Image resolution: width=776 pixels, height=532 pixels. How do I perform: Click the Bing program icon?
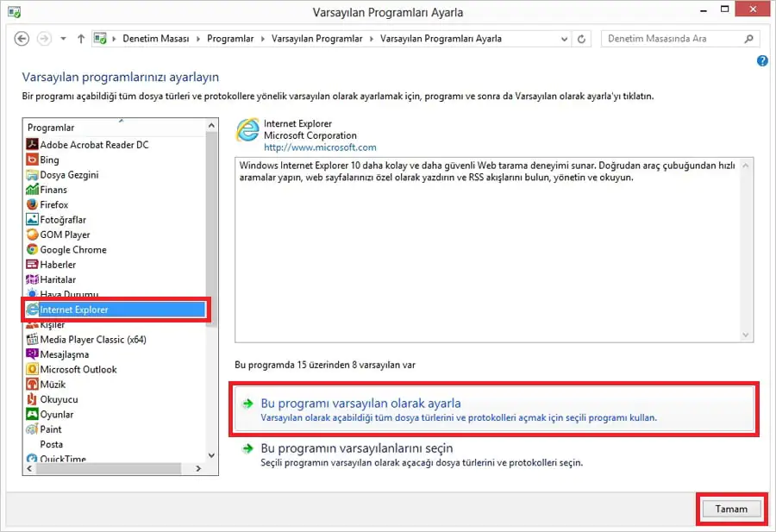(32, 160)
